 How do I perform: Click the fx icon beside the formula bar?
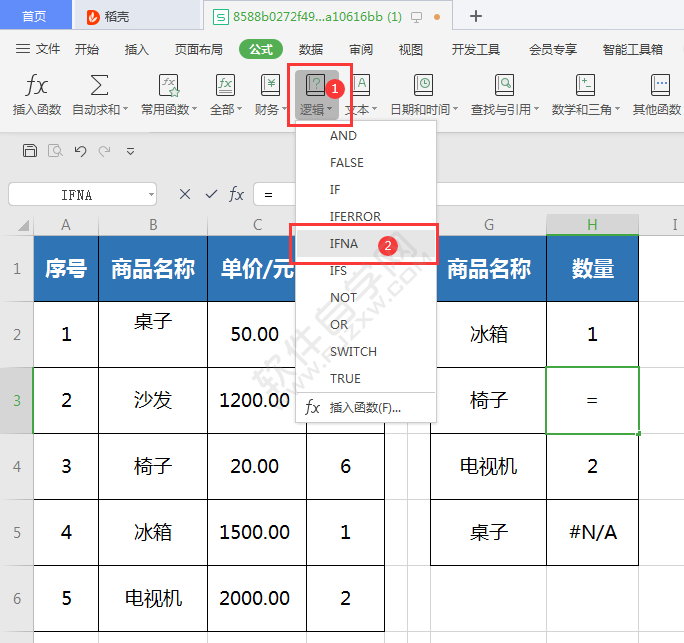coord(236,194)
